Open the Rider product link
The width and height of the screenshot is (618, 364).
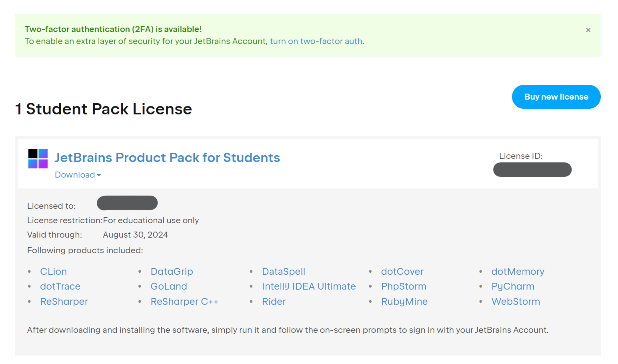pos(274,302)
